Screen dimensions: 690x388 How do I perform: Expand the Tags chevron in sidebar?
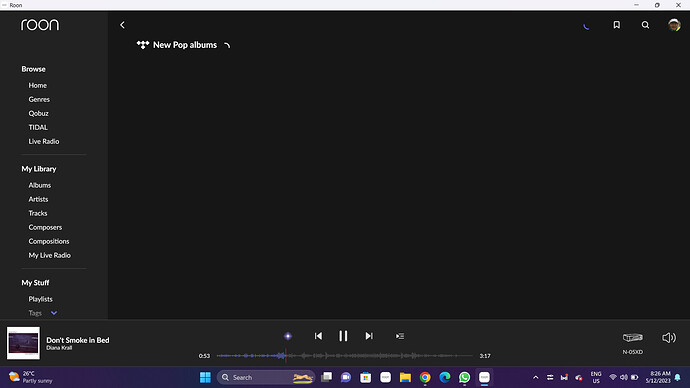[x=54, y=313]
